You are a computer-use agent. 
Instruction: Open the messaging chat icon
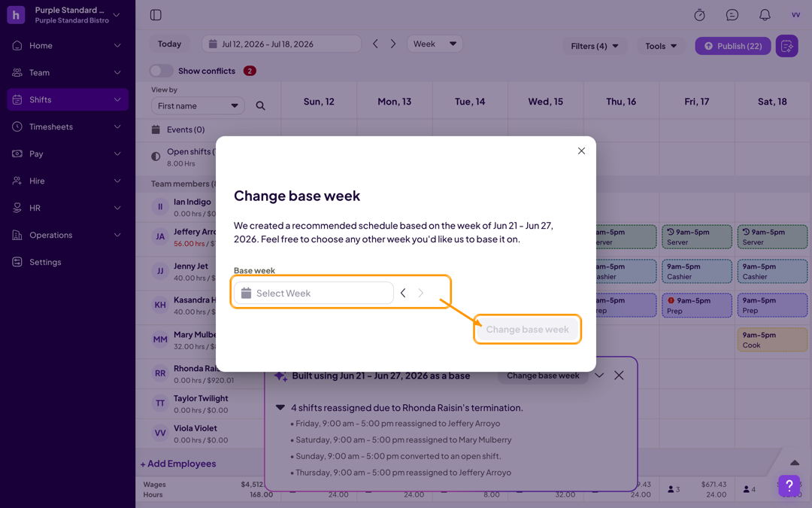point(732,15)
